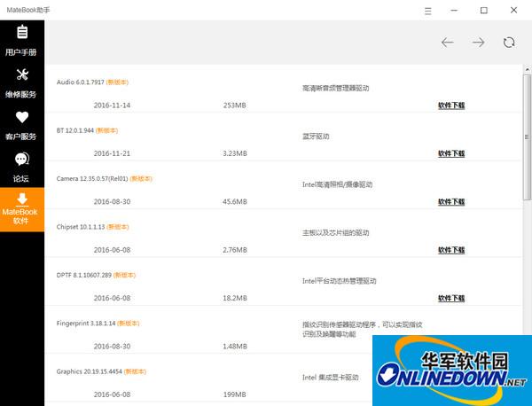The height and width of the screenshot is (406, 532).
Task: Select the Fingerprint 3.18.1.14 title
Action: (x=86, y=324)
